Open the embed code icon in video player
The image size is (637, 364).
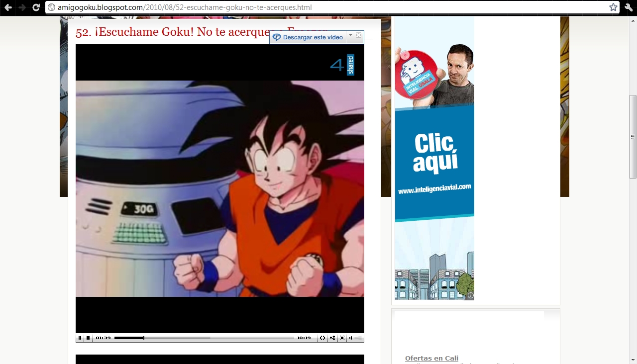coord(322,338)
